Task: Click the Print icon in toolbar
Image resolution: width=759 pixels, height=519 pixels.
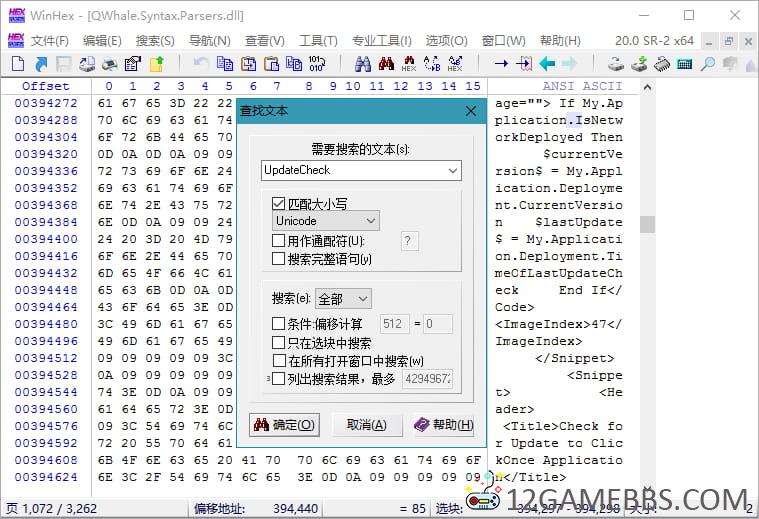Action: [x=110, y=64]
